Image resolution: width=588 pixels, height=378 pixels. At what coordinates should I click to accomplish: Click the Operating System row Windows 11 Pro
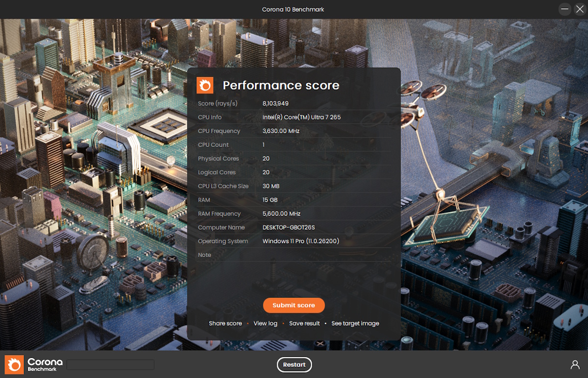tap(300, 241)
